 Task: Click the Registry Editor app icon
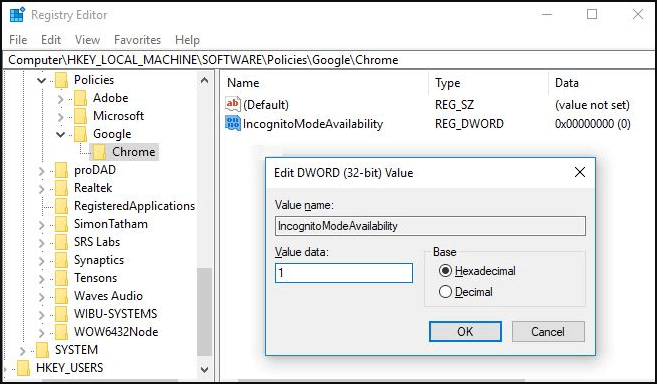pyautogui.click(x=17, y=15)
